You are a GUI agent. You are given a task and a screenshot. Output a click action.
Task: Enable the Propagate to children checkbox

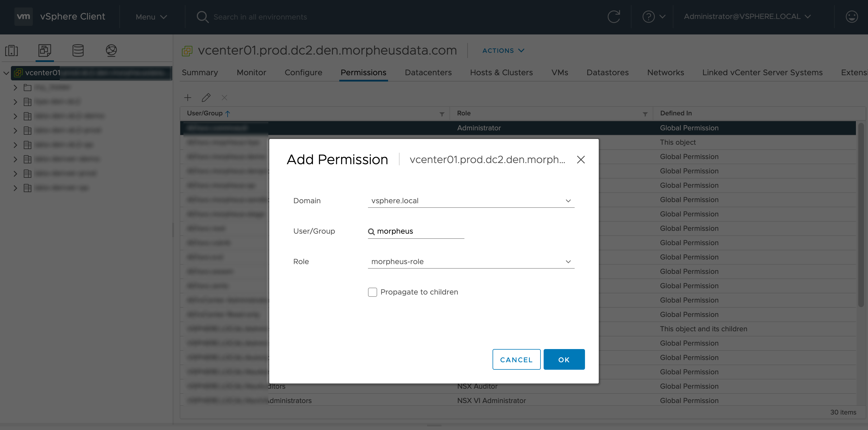click(372, 292)
